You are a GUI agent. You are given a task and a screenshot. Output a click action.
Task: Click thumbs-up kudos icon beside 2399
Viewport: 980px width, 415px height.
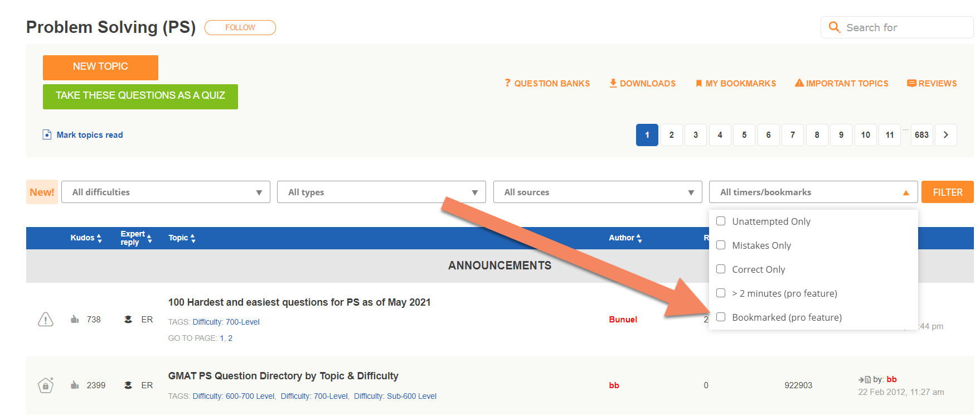point(75,385)
